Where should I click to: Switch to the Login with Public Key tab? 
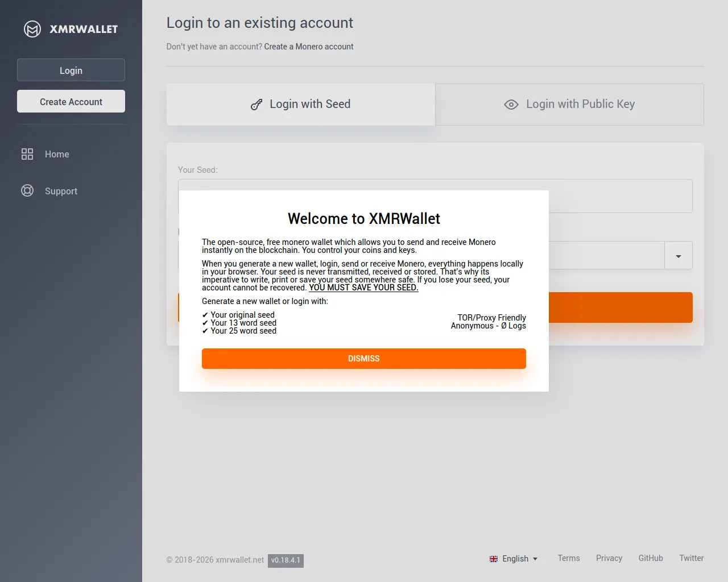coord(569,105)
